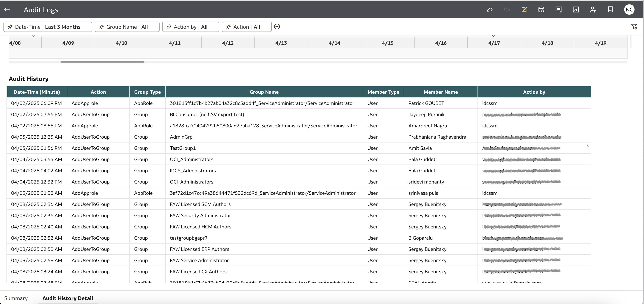644x304 pixels.
Task: Add a new filter with the plus button
Action: 277,27
